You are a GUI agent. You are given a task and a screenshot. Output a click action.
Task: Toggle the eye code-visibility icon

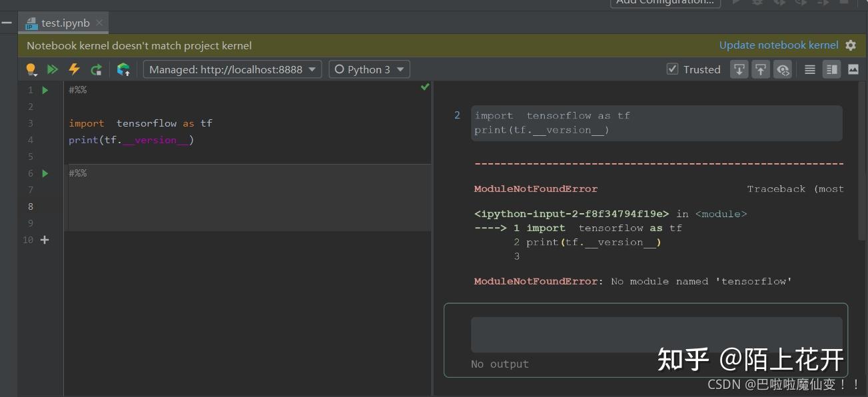pyautogui.click(x=782, y=69)
